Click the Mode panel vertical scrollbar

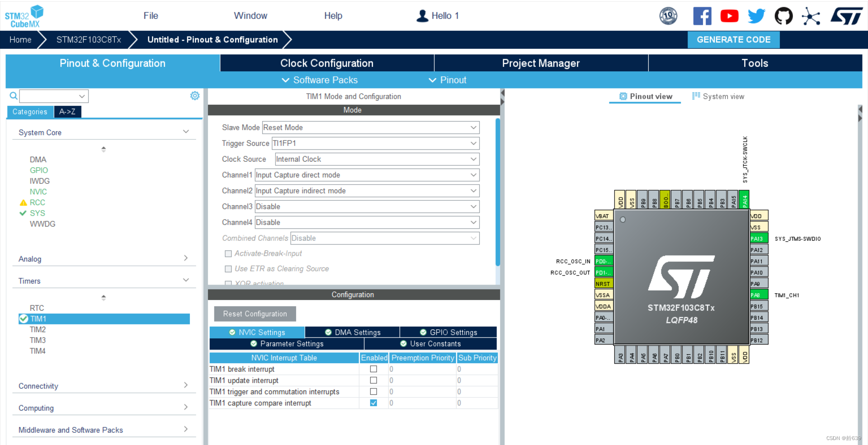click(498, 192)
